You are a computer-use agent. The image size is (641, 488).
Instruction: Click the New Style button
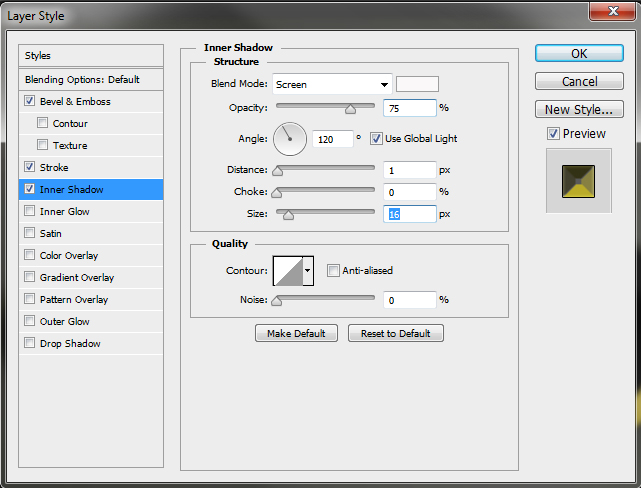[579, 110]
